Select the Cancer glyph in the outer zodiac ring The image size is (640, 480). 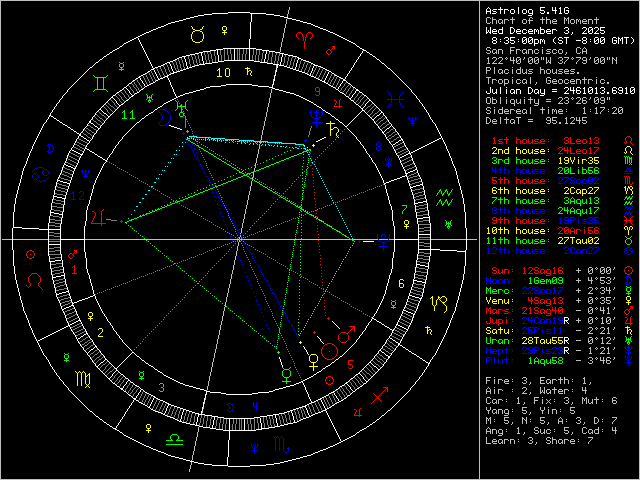click(x=40, y=174)
